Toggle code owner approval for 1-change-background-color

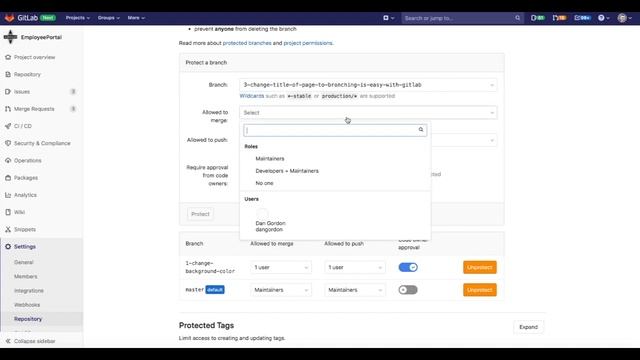(x=408, y=267)
